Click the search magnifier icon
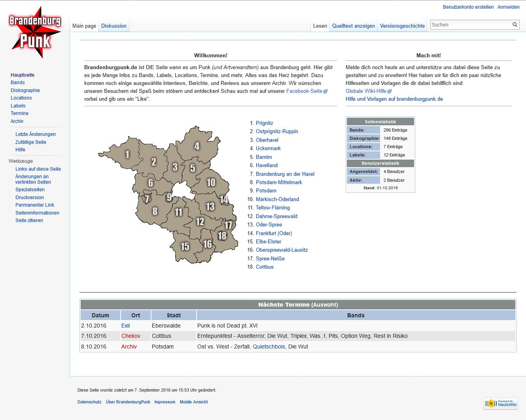The height and width of the screenshot is (420, 526). pyautogui.click(x=515, y=25)
